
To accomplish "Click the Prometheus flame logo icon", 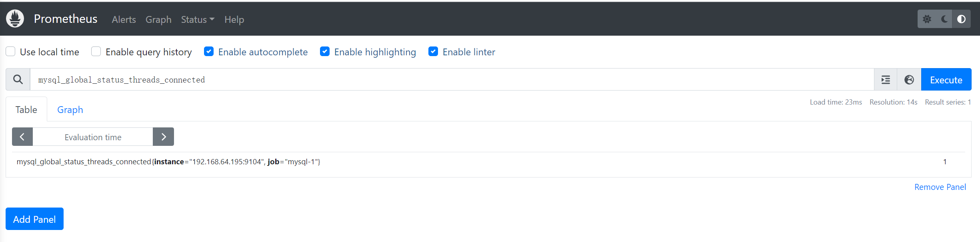I will (15, 19).
